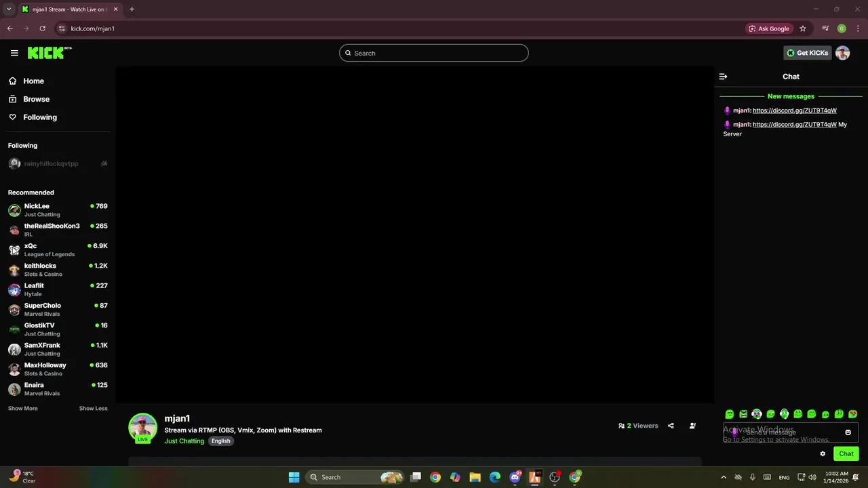The height and width of the screenshot is (488, 868).
Task: Click NickLee's channel avatar
Action: point(14,210)
